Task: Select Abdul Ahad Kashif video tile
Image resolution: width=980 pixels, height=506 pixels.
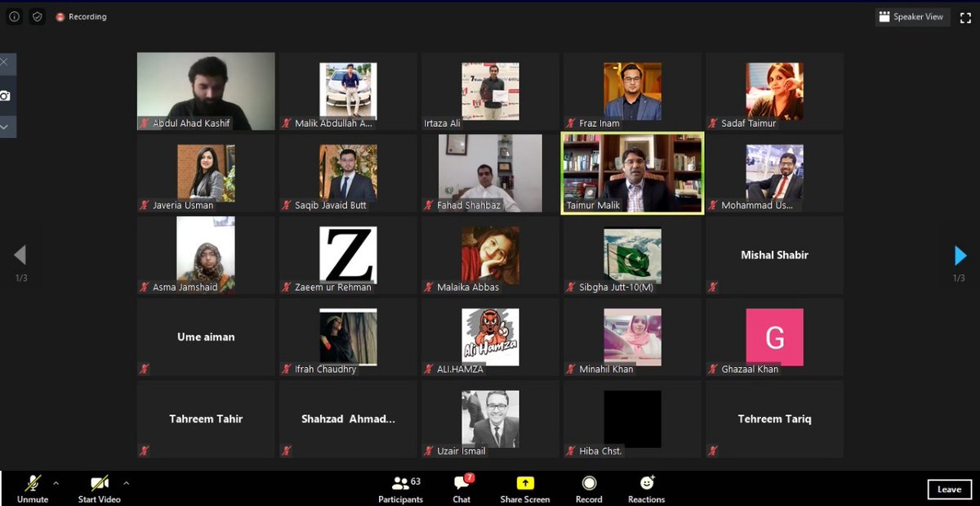Action: click(206, 91)
